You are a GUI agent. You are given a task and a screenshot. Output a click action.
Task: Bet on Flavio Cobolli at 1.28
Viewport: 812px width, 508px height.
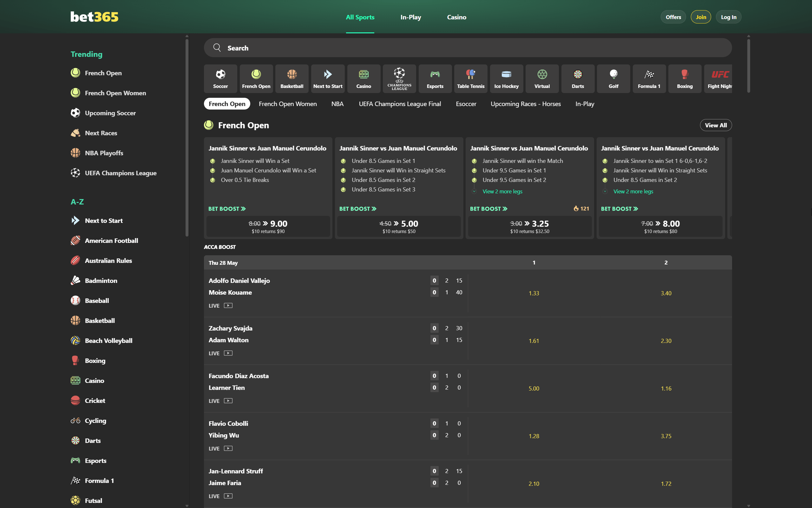pos(534,436)
